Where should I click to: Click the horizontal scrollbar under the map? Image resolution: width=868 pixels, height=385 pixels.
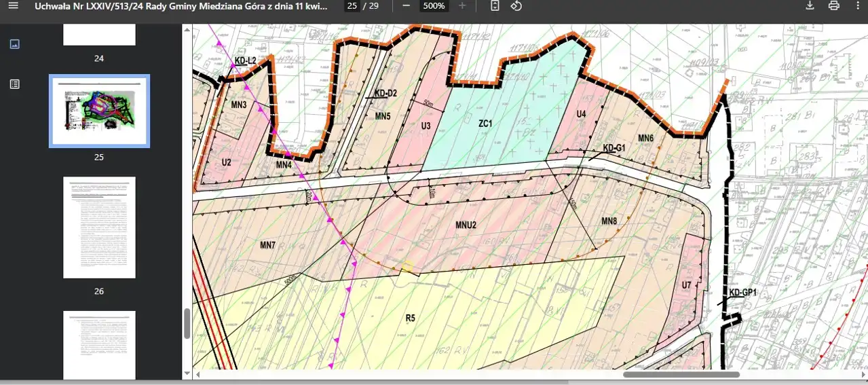(681, 374)
